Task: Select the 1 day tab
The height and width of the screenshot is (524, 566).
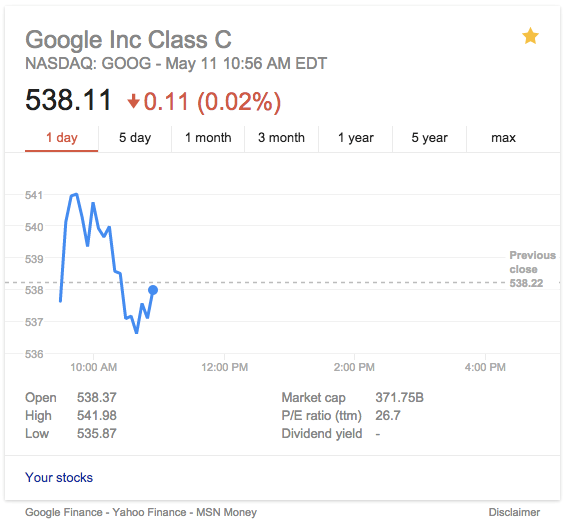Action: tap(62, 138)
